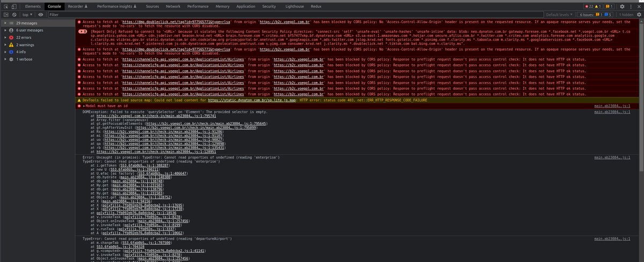Activate the inspect element picker icon
The image size is (644, 262).
[6, 6]
